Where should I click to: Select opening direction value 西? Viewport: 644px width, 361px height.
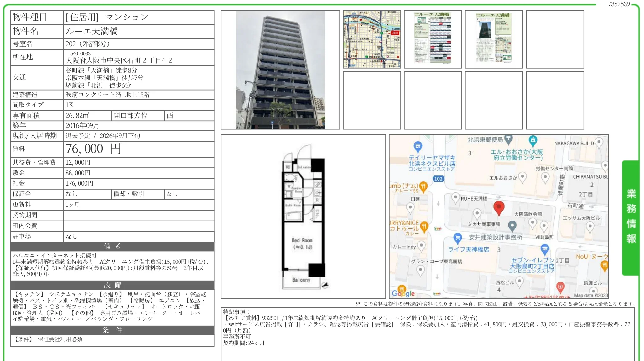point(170,115)
